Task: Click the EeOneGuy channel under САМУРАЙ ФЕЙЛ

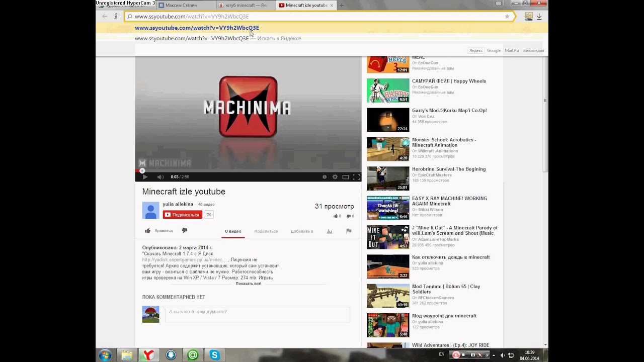Action: click(x=428, y=87)
